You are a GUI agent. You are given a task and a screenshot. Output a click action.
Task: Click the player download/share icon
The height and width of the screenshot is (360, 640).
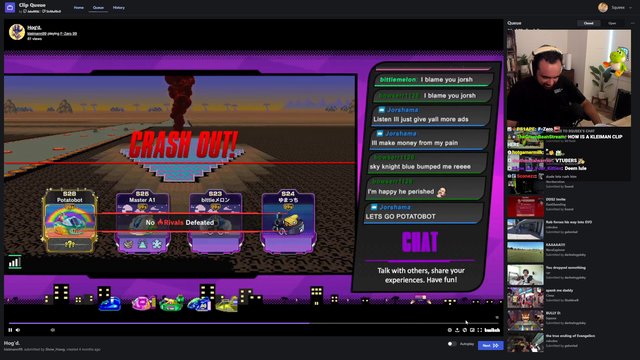tap(457, 330)
